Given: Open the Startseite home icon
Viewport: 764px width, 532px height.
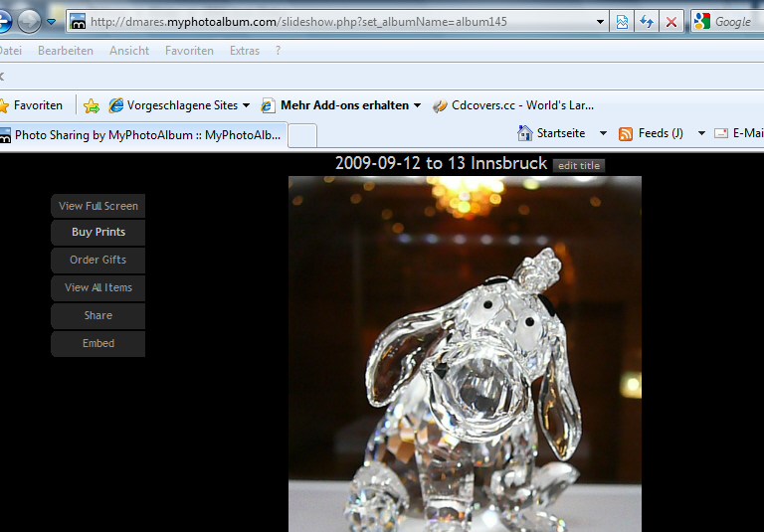Looking at the screenshot, I should point(525,133).
